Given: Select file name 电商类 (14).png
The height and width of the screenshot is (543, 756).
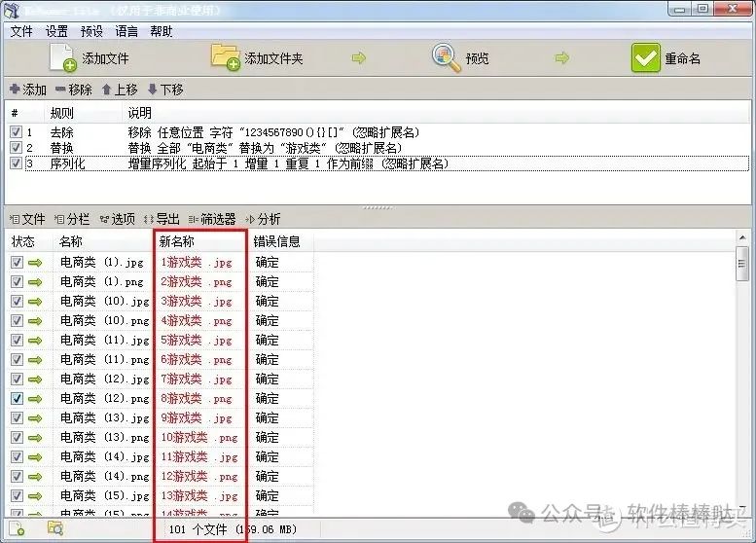Looking at the screenshot, I should (x=105, y=477).
